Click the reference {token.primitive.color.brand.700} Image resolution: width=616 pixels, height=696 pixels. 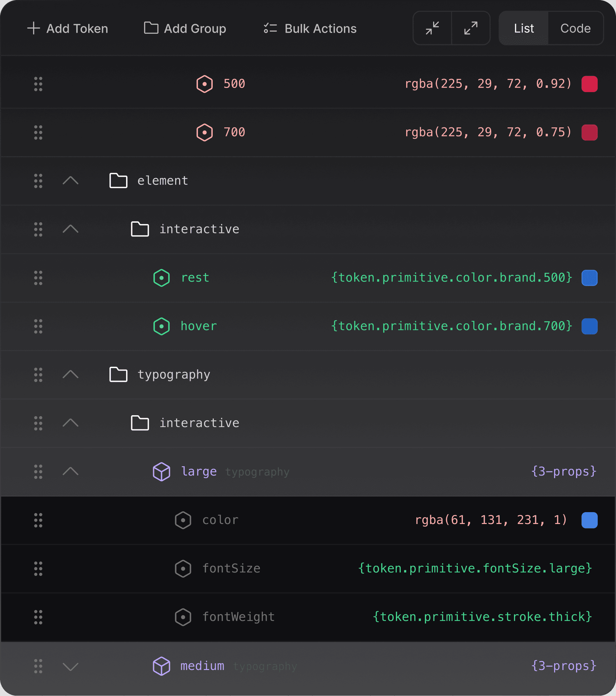coord(452,326)
